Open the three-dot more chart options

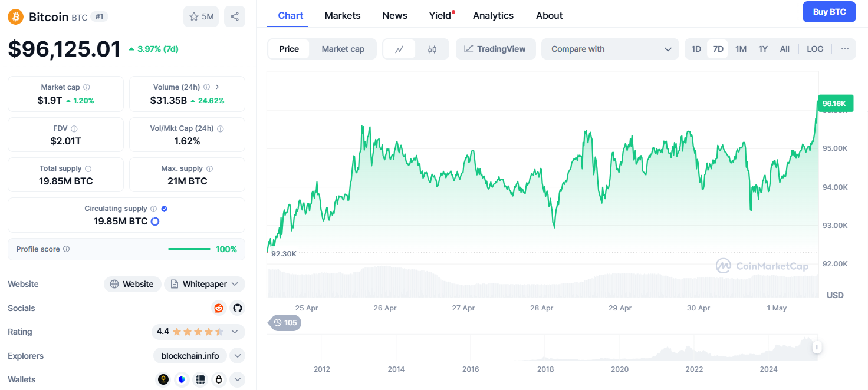tap(845, 49)
